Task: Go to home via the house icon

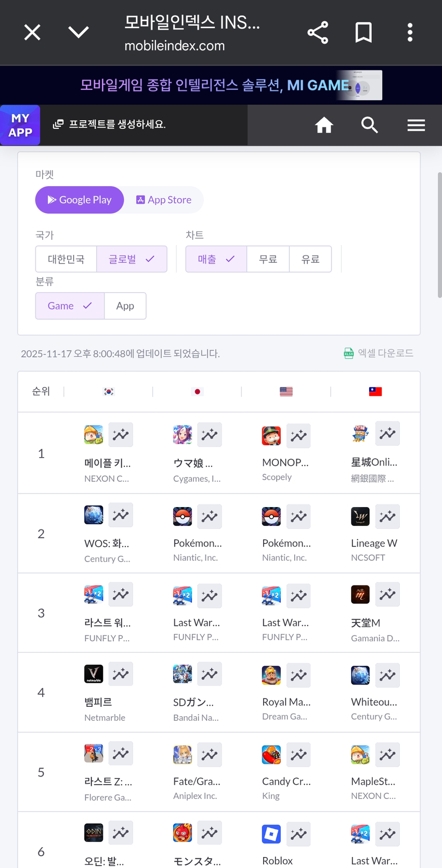Action: pyautogui.click(x=324, y=125)
